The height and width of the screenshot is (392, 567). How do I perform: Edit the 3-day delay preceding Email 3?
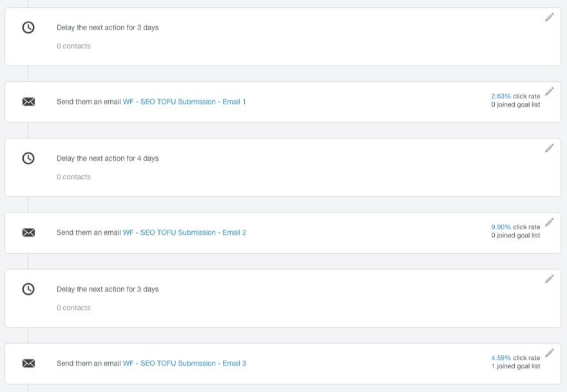[x=549, y=279]
